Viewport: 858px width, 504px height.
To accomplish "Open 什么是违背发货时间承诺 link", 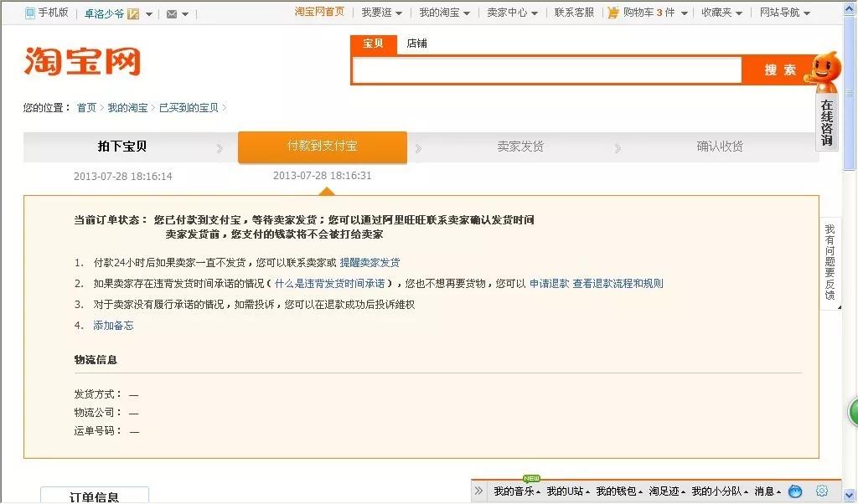I will click(x=330, y=283).
